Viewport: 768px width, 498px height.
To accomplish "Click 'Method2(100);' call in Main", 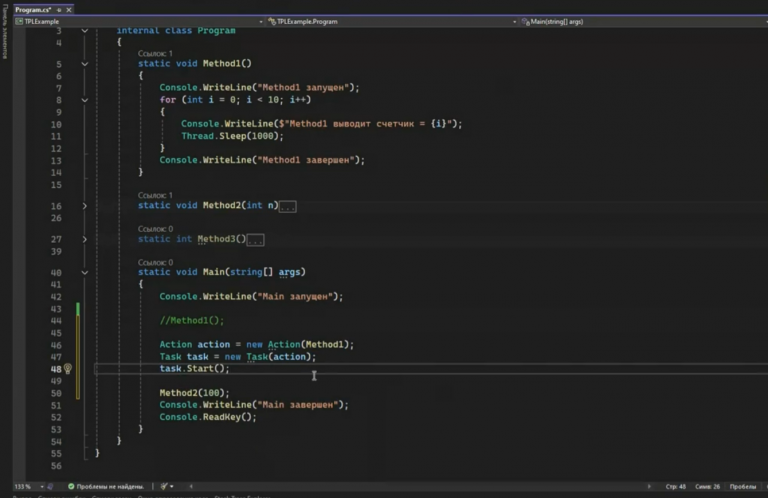I will coord(194,393).
